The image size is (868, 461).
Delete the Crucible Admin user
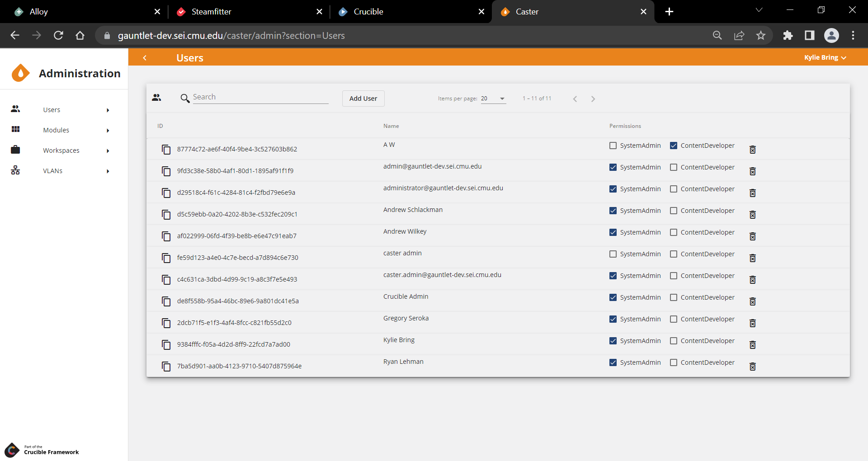(752, 301)
